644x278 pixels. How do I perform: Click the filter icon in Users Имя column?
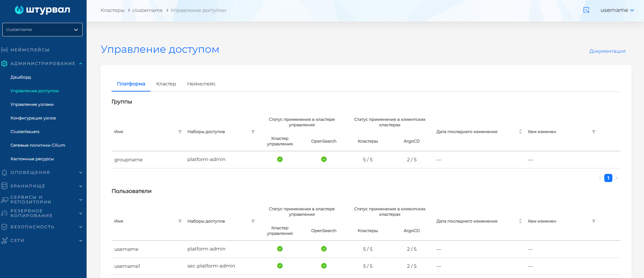point(180,221)
